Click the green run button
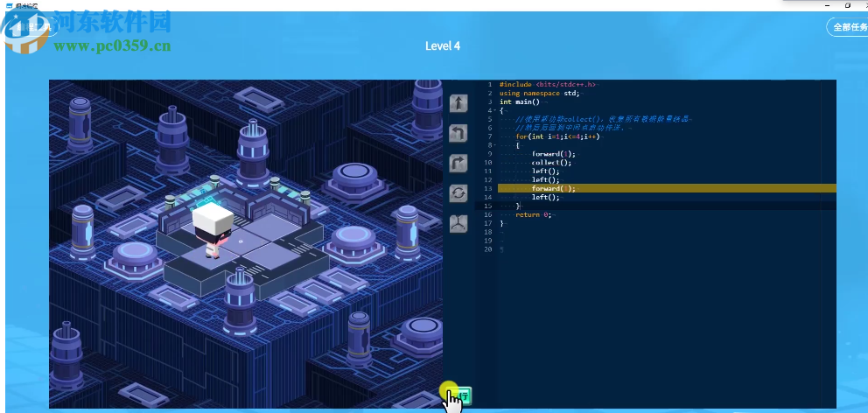The height and width of the screenshot is (413, 868). point(460,395)
